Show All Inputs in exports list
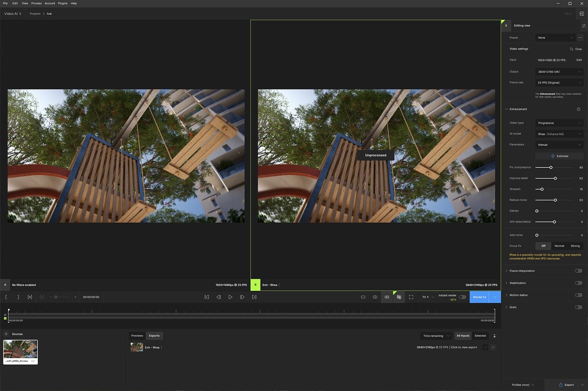 point(463,336)
